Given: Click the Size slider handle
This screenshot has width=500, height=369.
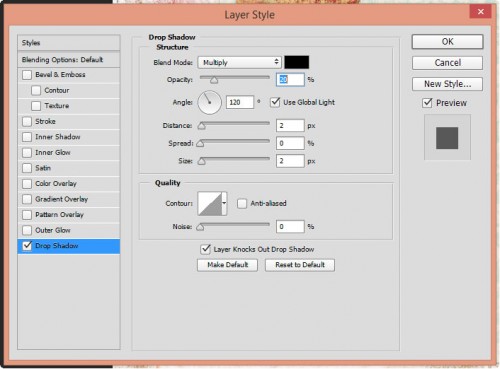Looking at the screenshot, I should point(201,161).
